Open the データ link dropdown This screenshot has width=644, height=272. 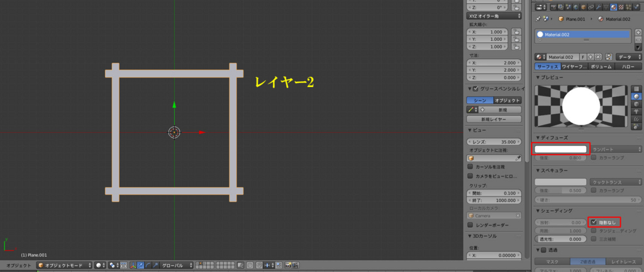pyautogui.click(x=629, y=57)
